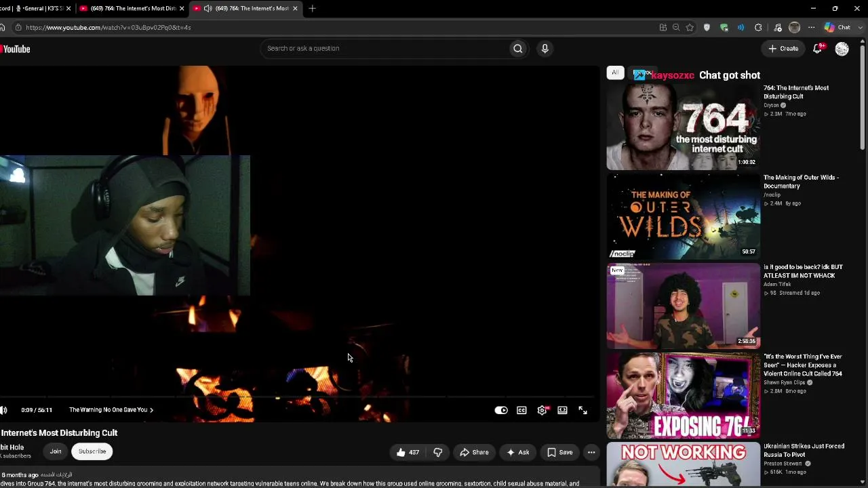868x488 pixels.
Task: Open the browser Extensions puzzle icon
Action: (x=758, y=28)
